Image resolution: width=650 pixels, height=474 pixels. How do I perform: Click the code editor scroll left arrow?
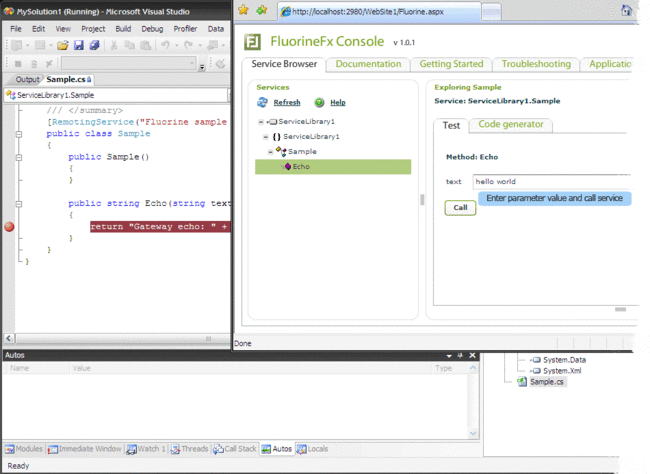9,338
